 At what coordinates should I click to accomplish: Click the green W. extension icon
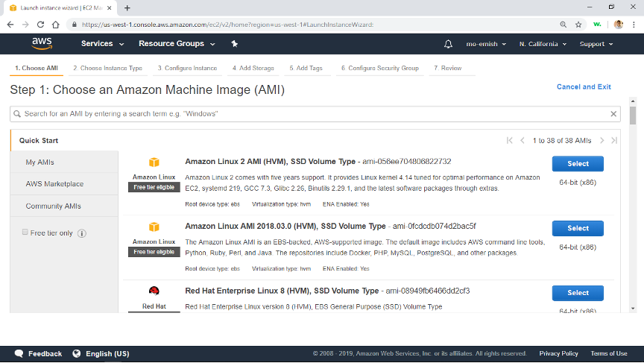point(597,25)
